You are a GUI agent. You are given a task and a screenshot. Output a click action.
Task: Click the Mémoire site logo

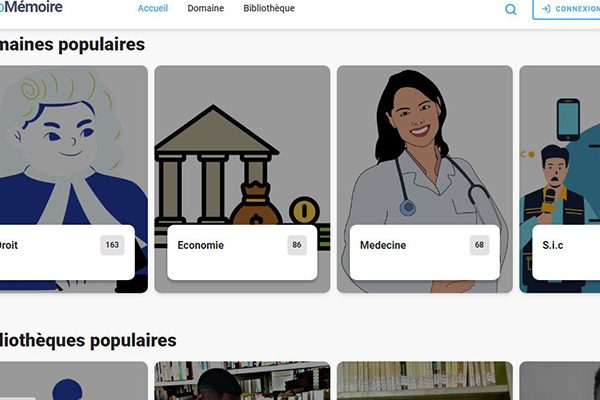tap(31, 7)
